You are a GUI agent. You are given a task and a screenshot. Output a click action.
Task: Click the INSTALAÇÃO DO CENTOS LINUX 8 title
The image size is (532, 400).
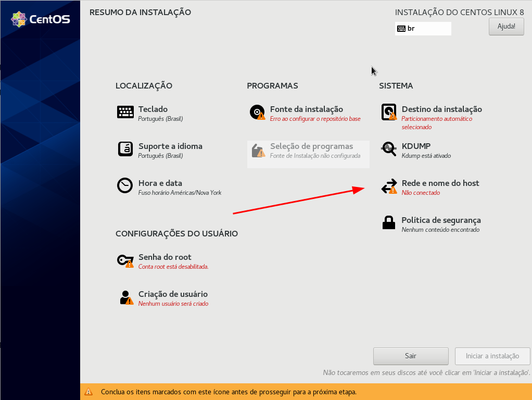pos(460,12)
